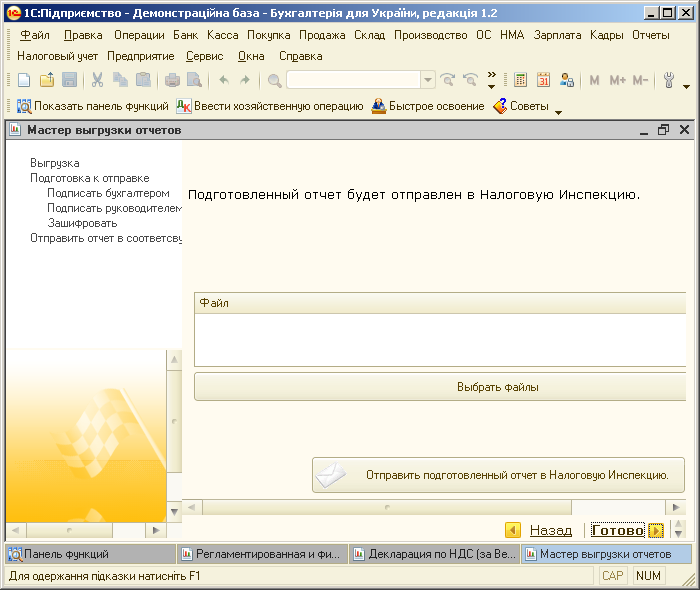700x590 pixels.
Task: Click the Undo arrow icon
Action: [x=224, y=80]
